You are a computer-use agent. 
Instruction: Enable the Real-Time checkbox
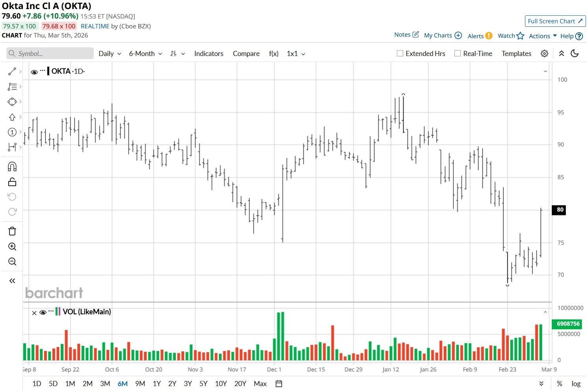point(458,53)
